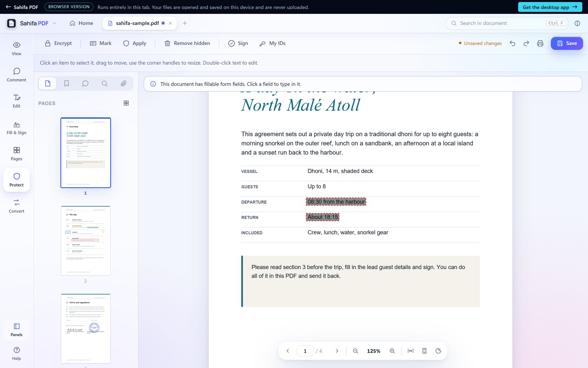
Task: Switch to page thumbnails panel tab
Action: [48, 83]
